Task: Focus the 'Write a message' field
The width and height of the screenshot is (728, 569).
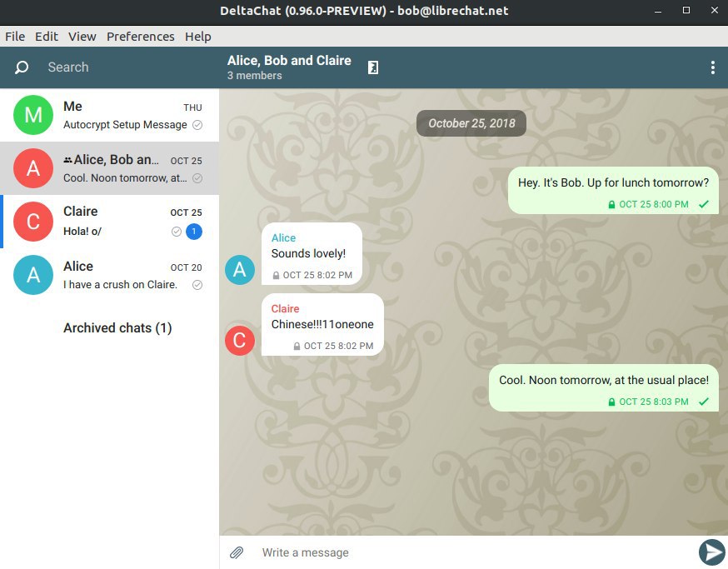Action: point(474,552)
